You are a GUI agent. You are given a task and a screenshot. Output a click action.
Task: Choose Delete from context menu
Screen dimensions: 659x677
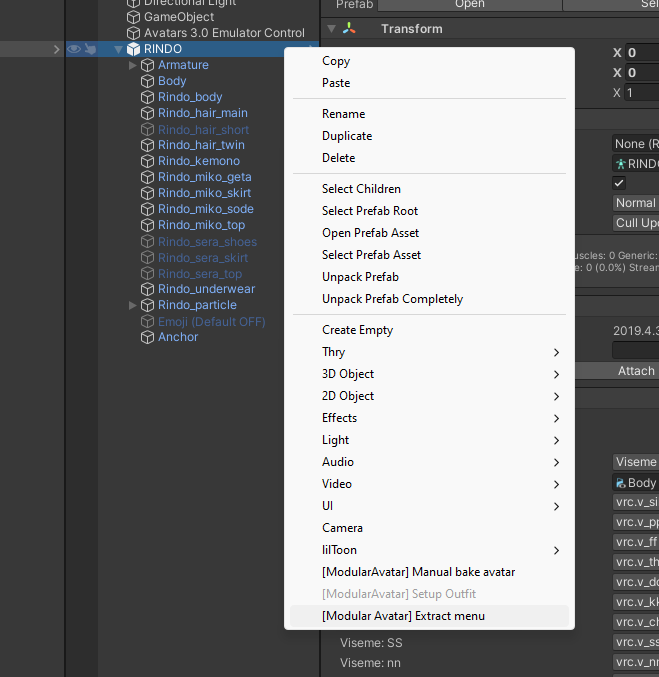pos(429,158)
